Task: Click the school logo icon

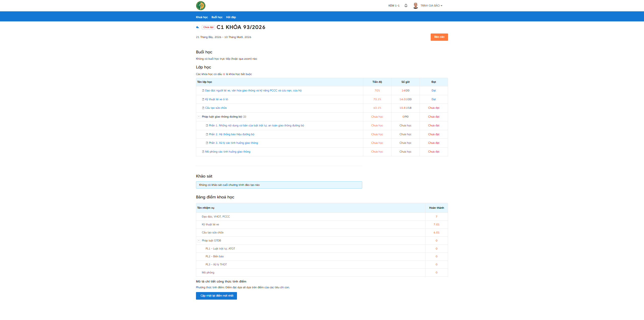Action: [x=200, y=6]
